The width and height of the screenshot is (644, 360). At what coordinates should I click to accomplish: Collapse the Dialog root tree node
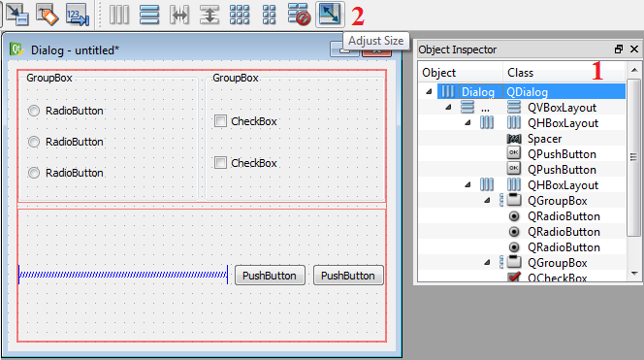click(x=429, y=91)
